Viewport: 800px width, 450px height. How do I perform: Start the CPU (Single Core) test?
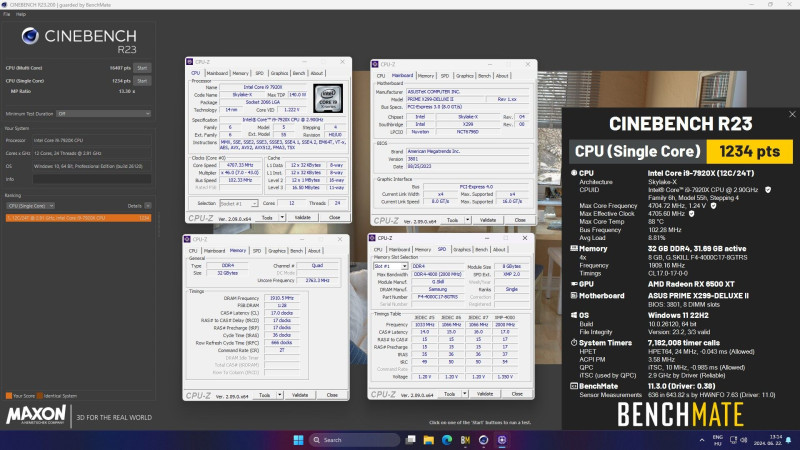[x=142, y=81]
